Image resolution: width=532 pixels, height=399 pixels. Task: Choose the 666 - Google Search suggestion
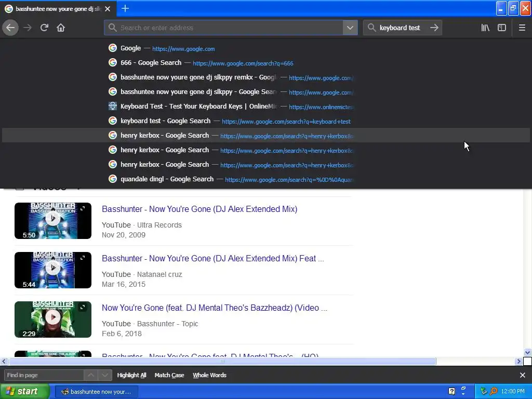coord(266,63)
